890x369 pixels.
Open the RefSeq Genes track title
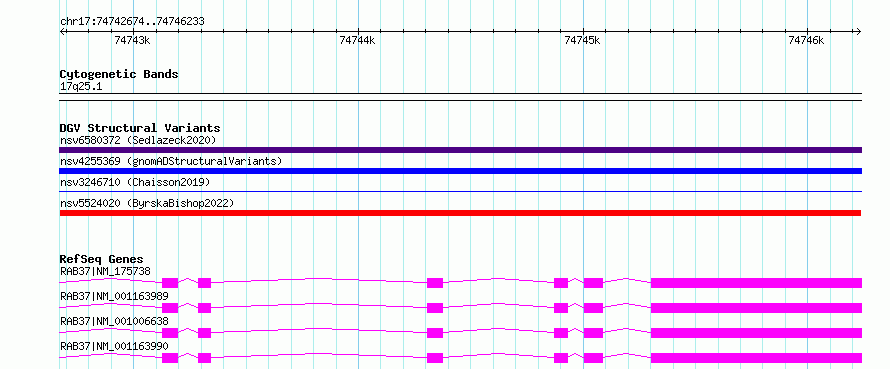click(x=102, y=260)
